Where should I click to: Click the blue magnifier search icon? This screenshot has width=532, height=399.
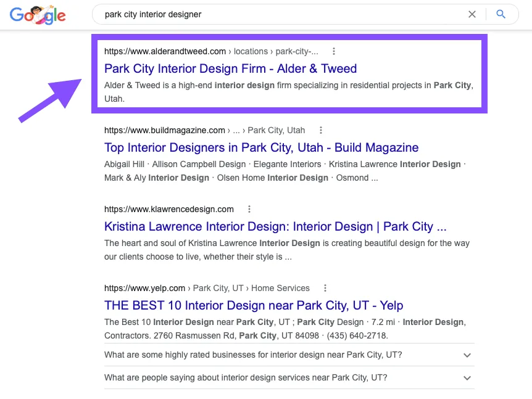pos(501,14)
